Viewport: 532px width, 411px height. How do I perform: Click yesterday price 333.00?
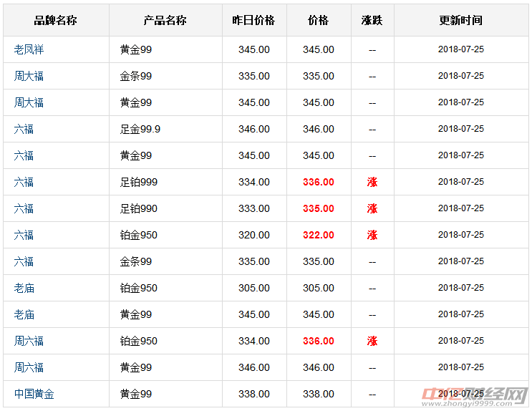254,208
